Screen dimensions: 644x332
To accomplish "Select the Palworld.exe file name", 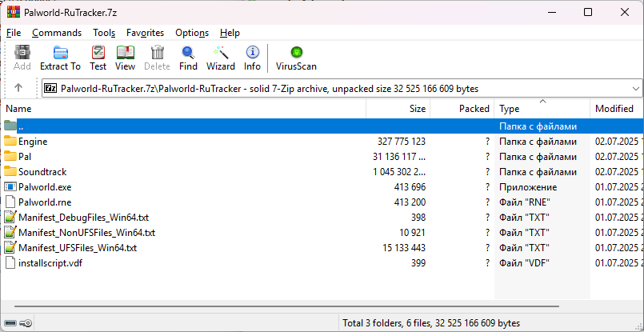I will (x=45, y=187).
